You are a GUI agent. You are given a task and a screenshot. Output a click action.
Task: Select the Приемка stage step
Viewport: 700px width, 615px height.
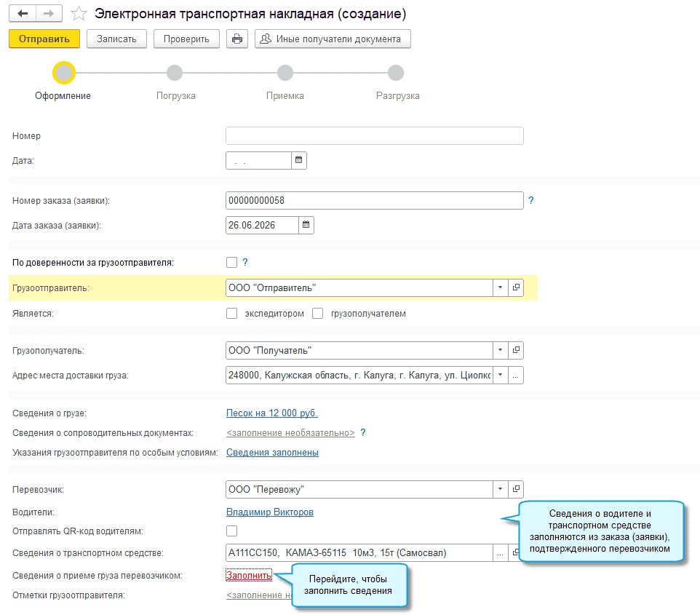coord(285,73)
